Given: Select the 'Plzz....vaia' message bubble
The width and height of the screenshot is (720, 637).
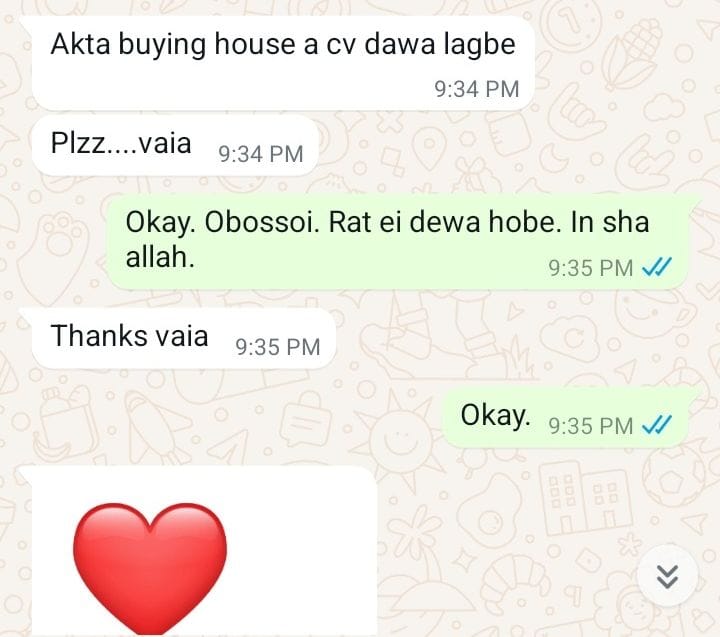Looking at the screenshot, I should (175, 146).
